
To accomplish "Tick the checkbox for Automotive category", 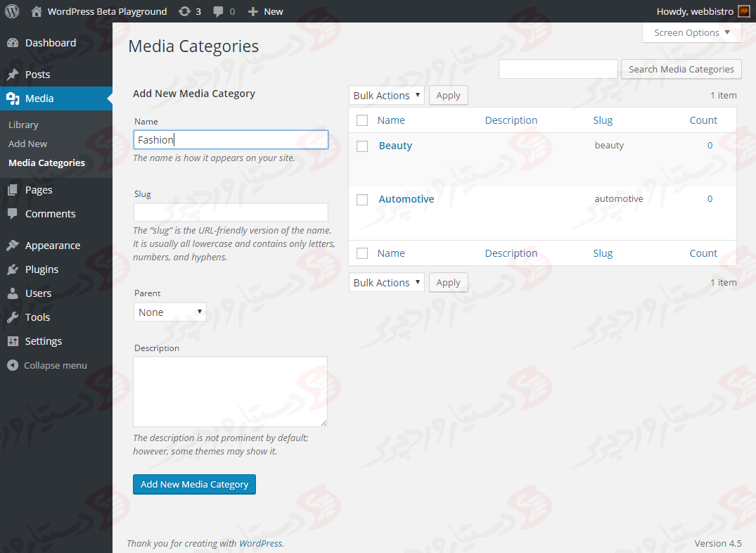I will coord(362,200).
